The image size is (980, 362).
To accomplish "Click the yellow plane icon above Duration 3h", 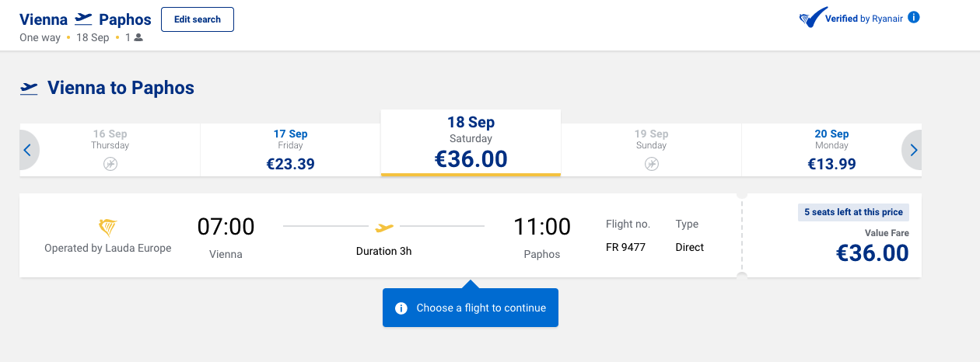I will [x=384, y=227].
